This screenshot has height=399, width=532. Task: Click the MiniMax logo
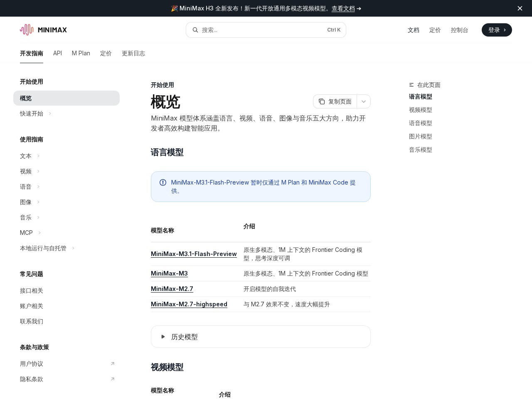click(43, 30)
